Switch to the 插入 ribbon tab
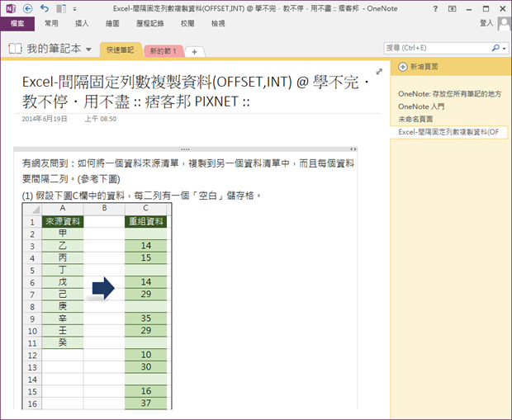The width and height of the screenshot is (512, 420). (82, 23)
